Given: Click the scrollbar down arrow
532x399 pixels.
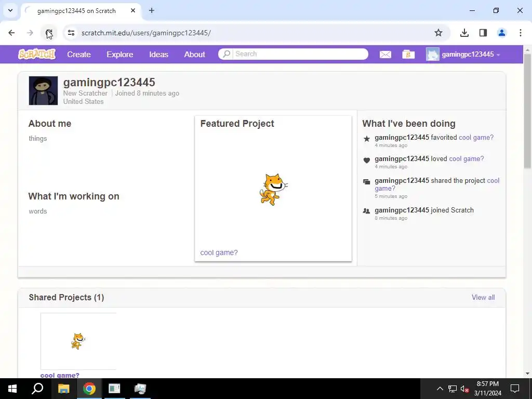Looking at the screenshot, I should [x=527, y=374].
